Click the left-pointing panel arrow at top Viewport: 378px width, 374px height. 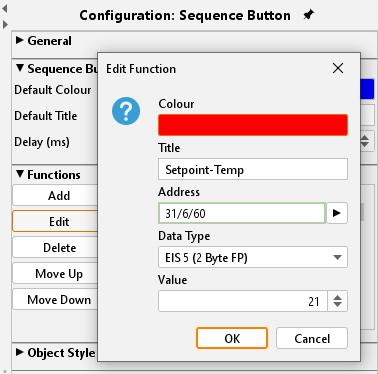tap(5, 9)
